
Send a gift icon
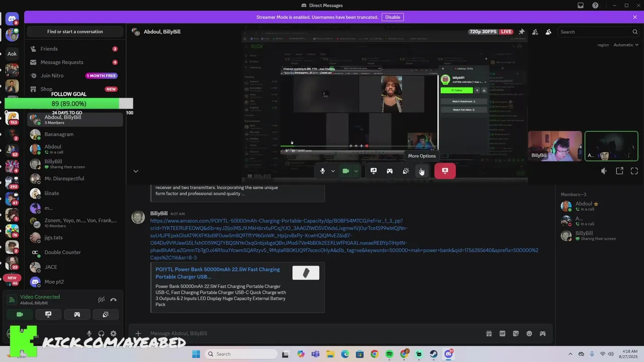coord(489,333)
